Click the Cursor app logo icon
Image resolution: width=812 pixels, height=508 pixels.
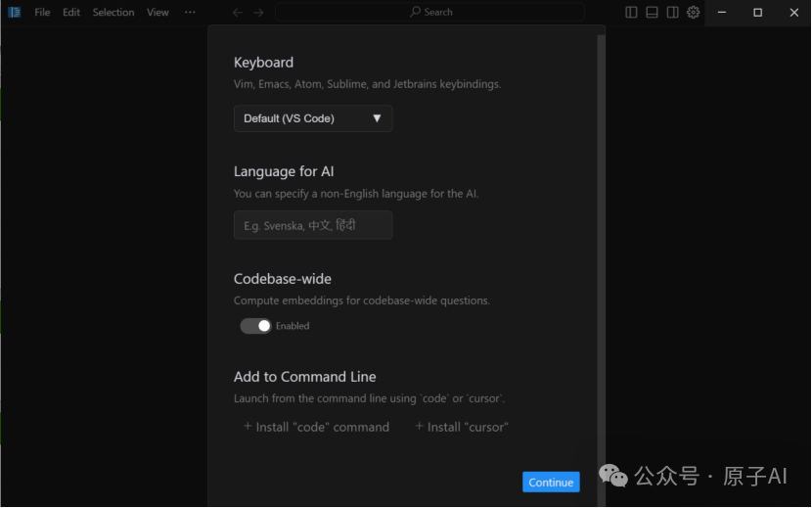click(15, 13)
